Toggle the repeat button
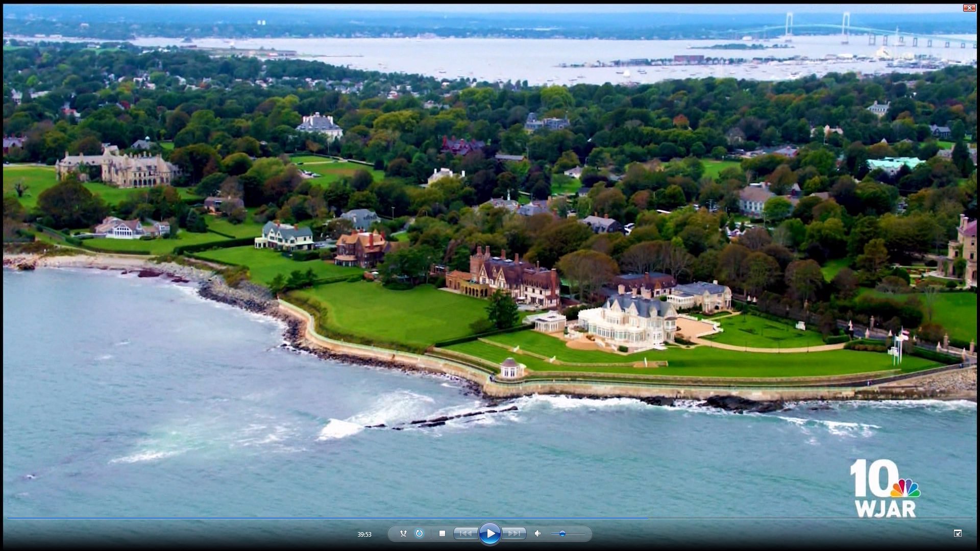The height and width of the screenshot is (551, 980). [419, 534]
